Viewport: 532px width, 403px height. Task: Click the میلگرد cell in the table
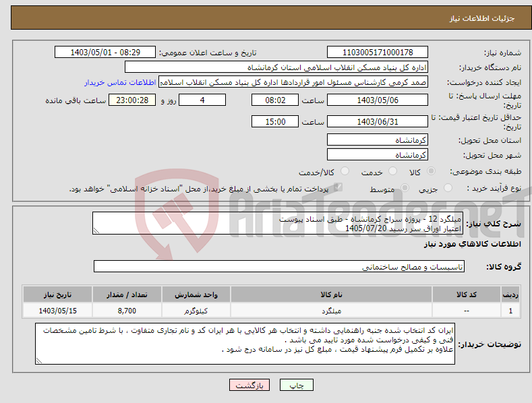tap(331, 311)
